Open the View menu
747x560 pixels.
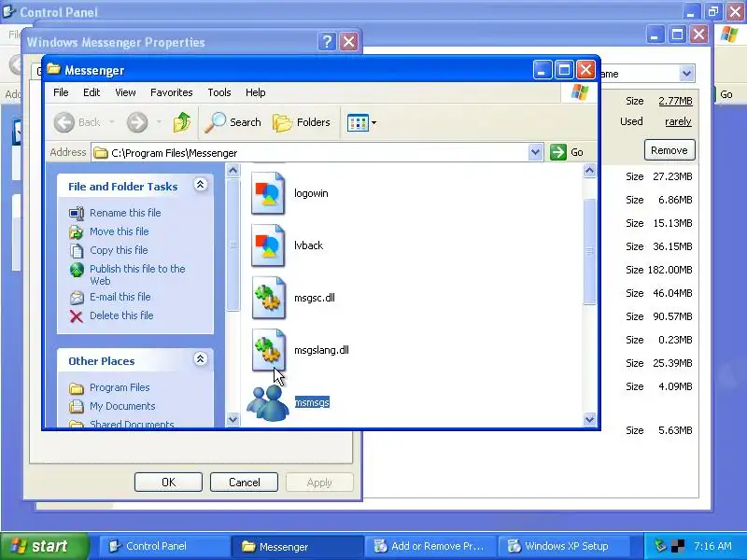pos(125,92)
